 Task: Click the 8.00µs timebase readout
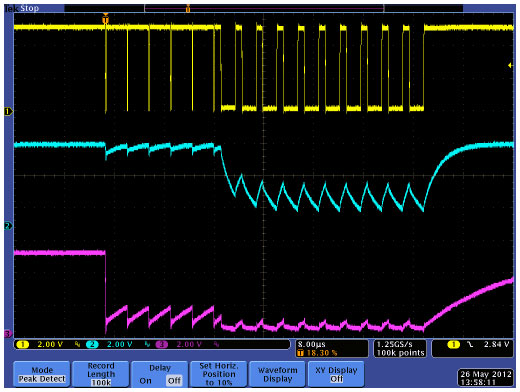pyautogui.click(x=312, y=344)
